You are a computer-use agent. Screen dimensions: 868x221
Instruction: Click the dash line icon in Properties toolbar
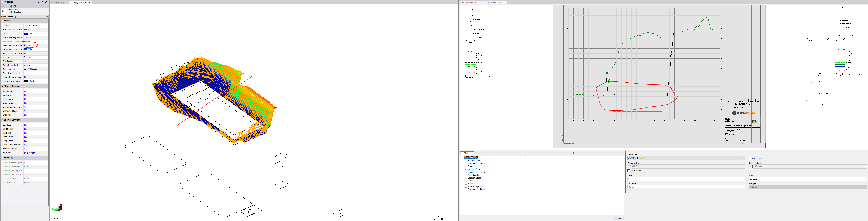coord(7,7)
